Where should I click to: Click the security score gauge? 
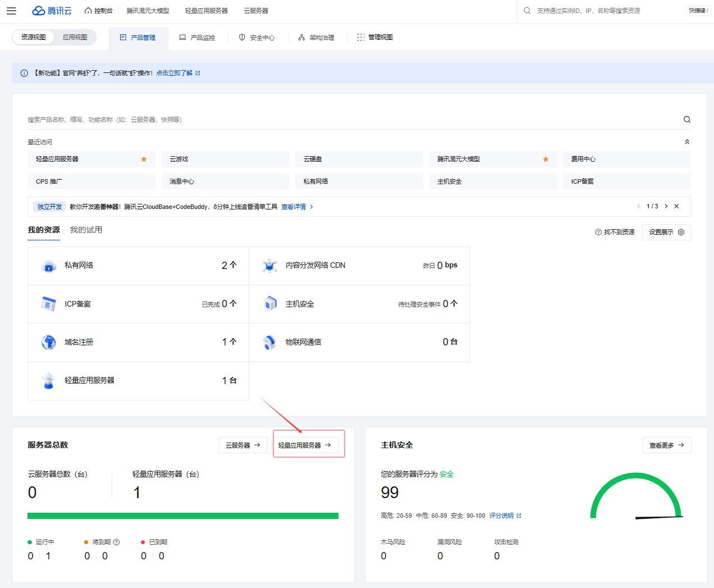point(637,496)
